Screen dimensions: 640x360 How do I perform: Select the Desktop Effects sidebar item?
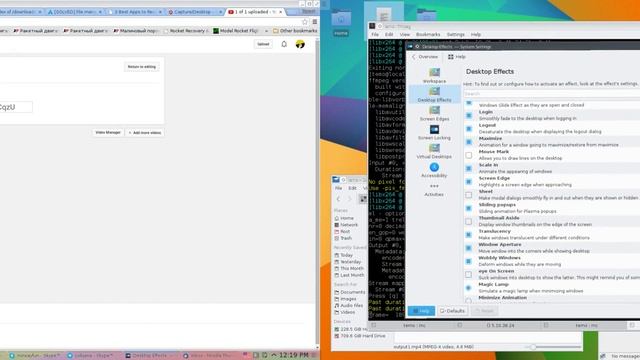click(x=434, y=95)
